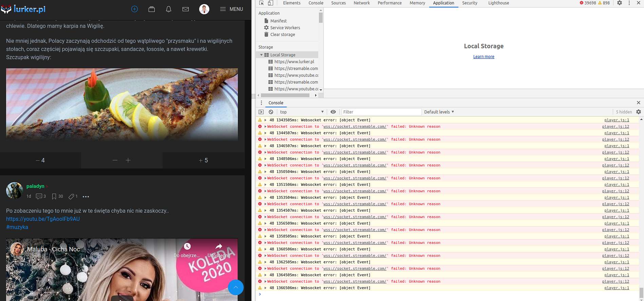Switch to the Network tab
The width and height of the screenshot is (644, 301).
point(362,3)
